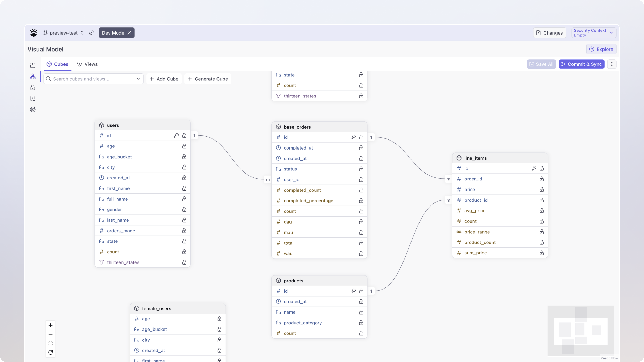The image size is (644, 362).
Task: Select completed_percentage row in base_orders
Action: (x=319, y=201)
